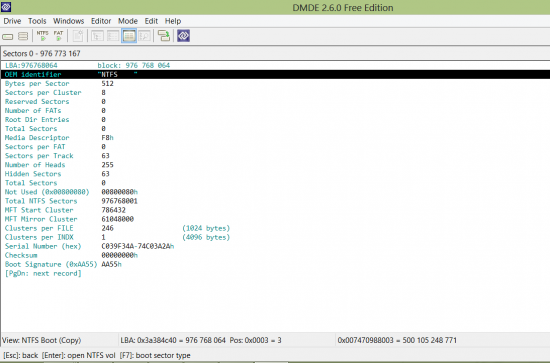Select the Number of Heads row
This screenshot has height=363, width=550.
click(275, 165)
